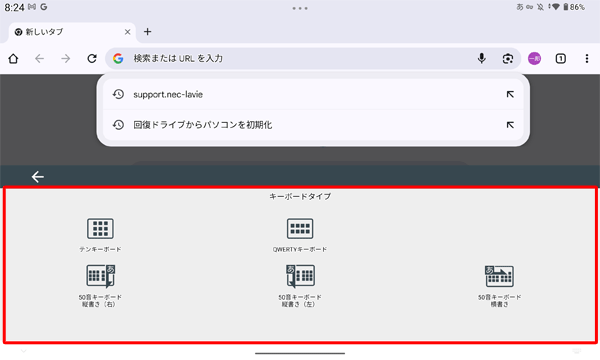Open a new tab with plus icon
The height and width of the screenshot is (360, 600).
pos(147,32)
